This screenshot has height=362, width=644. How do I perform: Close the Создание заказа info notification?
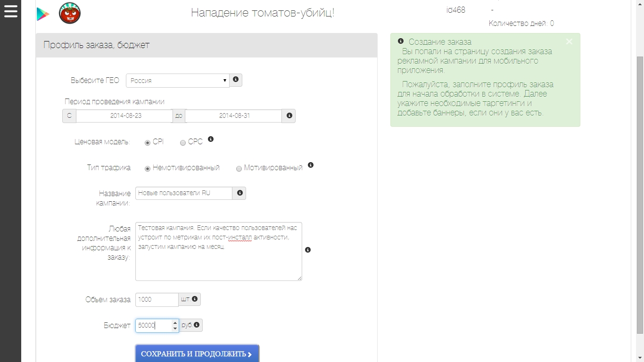click(x=569, y=41)
